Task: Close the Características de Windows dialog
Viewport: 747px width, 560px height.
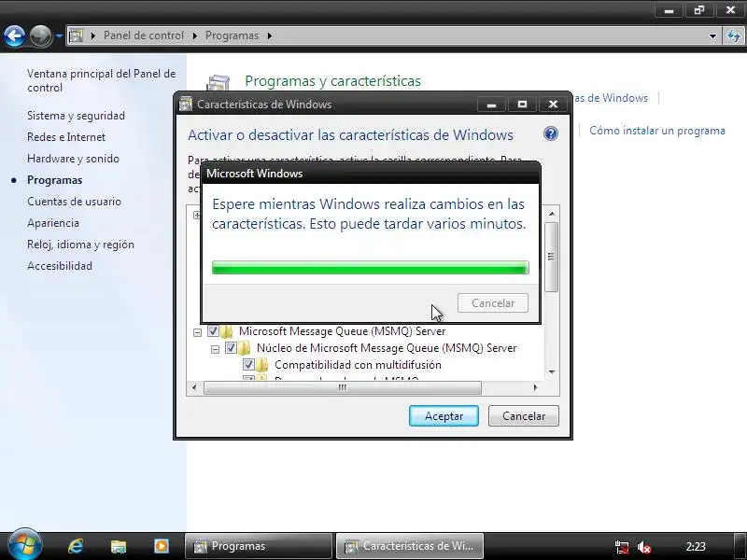Action: click(x=553, y=105)
